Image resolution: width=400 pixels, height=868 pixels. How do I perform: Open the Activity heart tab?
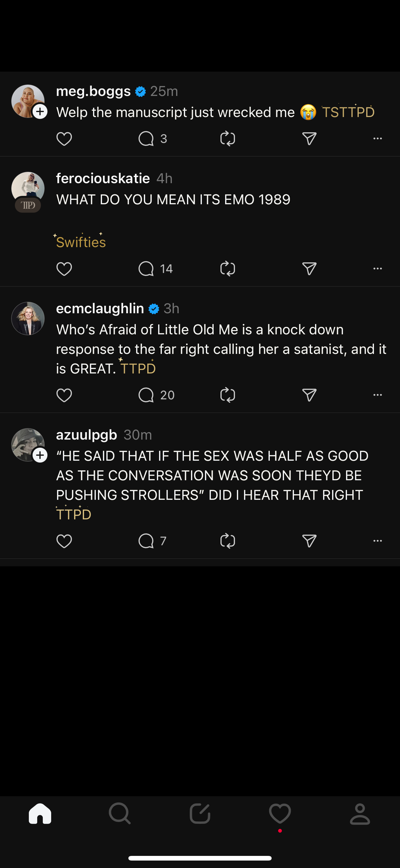click(x=280, y=814)
